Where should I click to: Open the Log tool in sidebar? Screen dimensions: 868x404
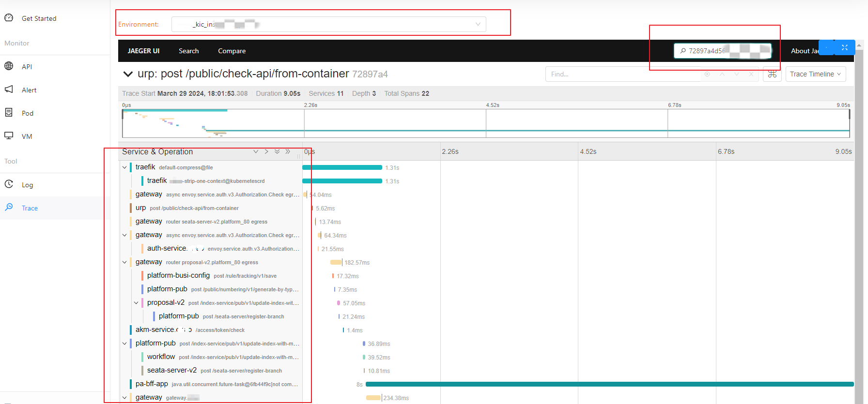pos(27,185)
